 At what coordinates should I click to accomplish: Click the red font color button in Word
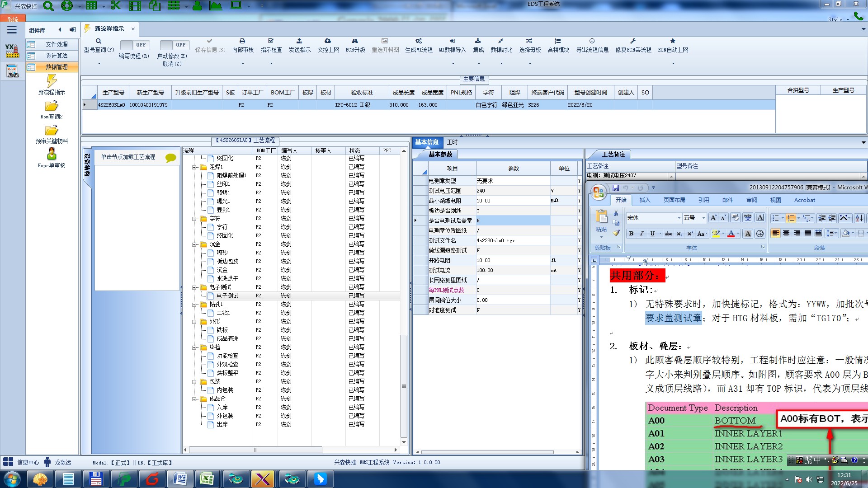(731, 234)
